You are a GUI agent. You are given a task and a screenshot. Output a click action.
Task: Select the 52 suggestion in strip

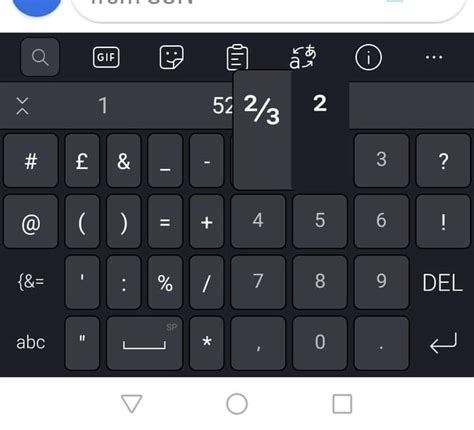point(223,106)
